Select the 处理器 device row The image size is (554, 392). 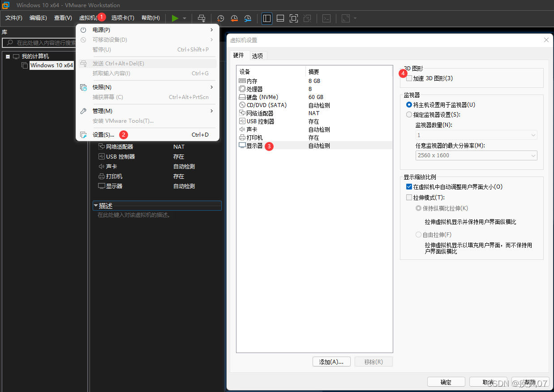coord(314,89)
